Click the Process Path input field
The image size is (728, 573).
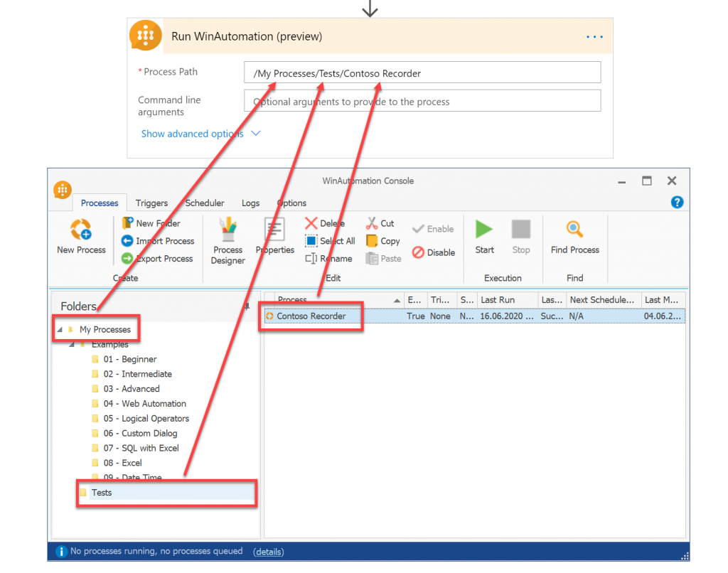422,73
